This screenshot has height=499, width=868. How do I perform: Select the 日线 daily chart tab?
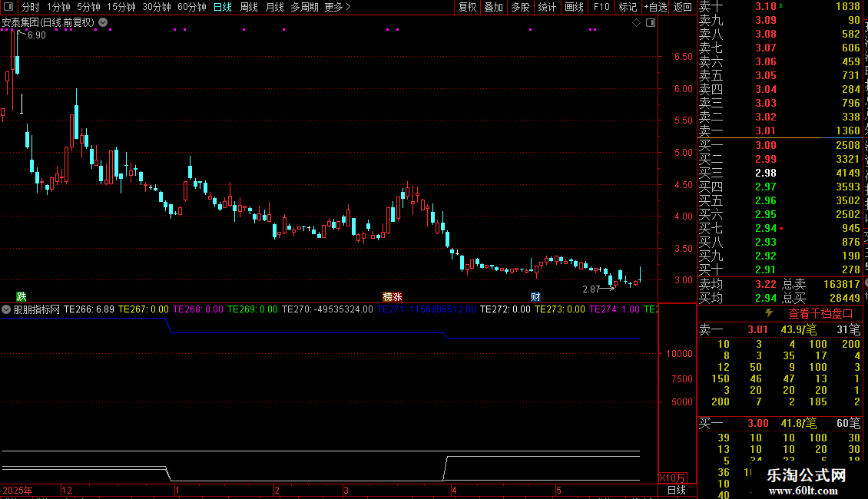[x=223, y=7]
